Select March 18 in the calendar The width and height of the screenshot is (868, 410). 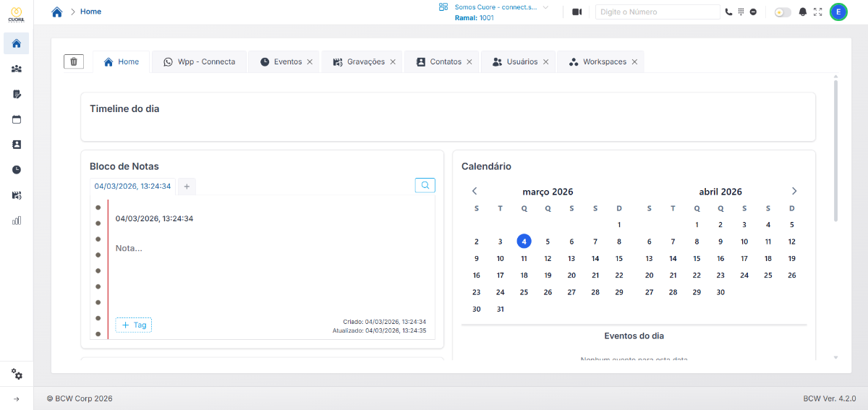[524, 276]
